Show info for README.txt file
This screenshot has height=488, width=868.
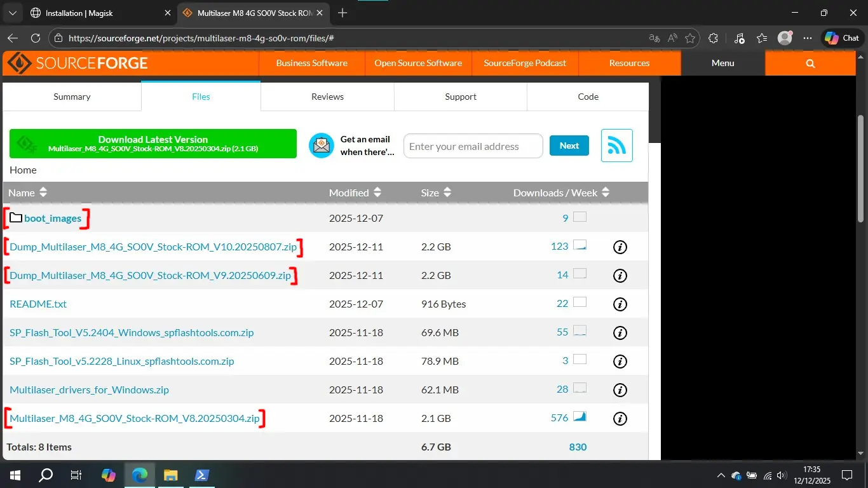pyautogui.click(x=620, y=304)
